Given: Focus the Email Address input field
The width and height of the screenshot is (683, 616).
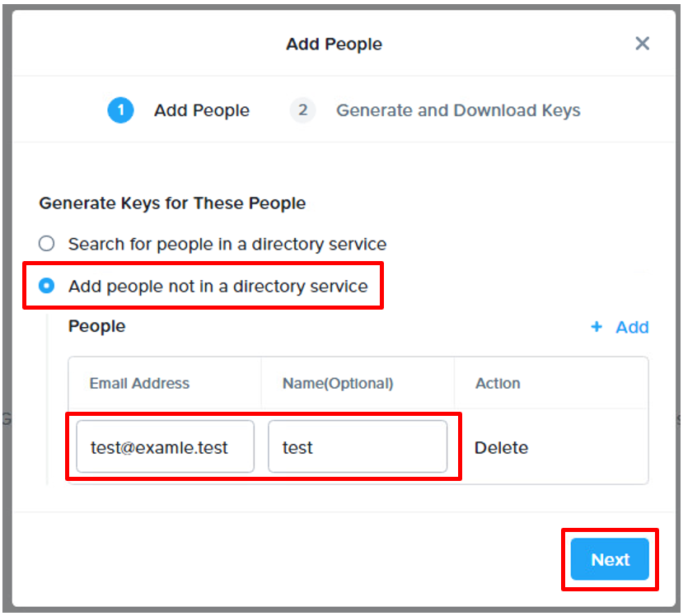Looking at the screenshot, I should [x=165, y=446].
